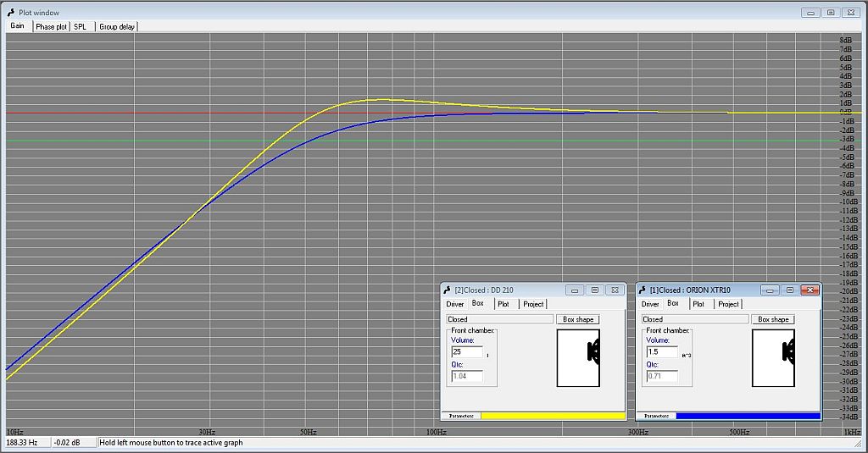The image size is (868, 453).
Task: Click the ORION XTR10 window title icon
Action: click(642, 290)
